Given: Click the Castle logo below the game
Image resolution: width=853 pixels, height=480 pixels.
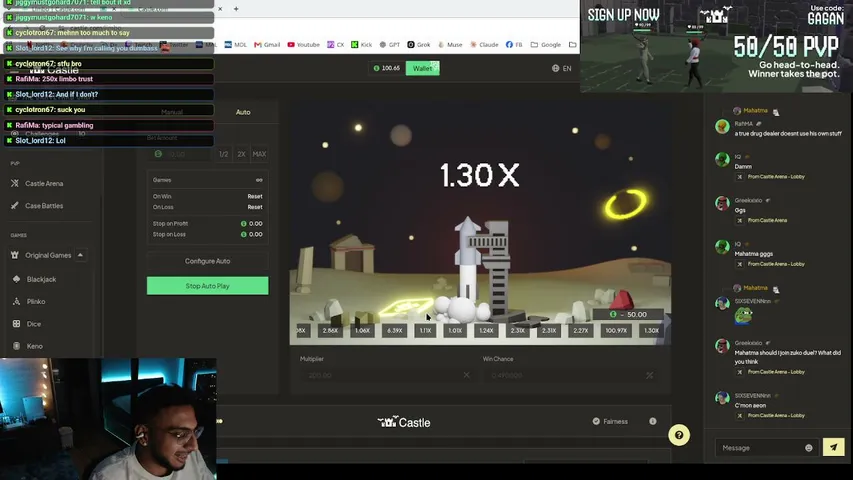Looking at the screenshot, I should (404, 422).
